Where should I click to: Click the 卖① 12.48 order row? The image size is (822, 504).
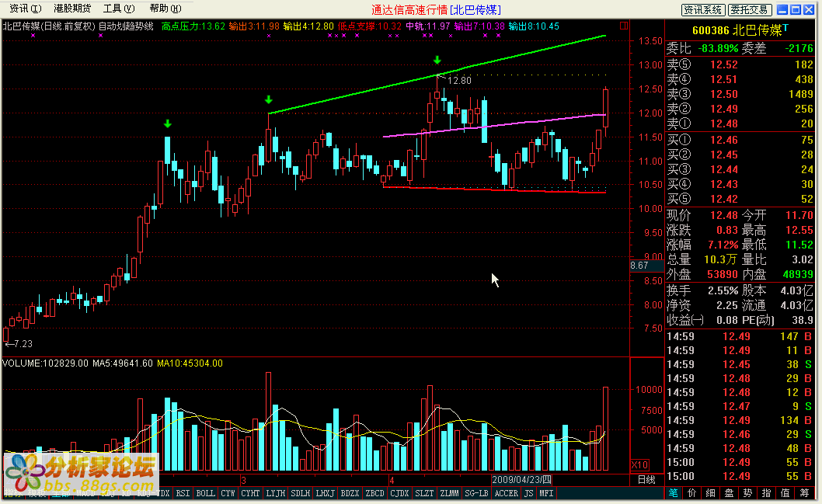click(739, 123)
